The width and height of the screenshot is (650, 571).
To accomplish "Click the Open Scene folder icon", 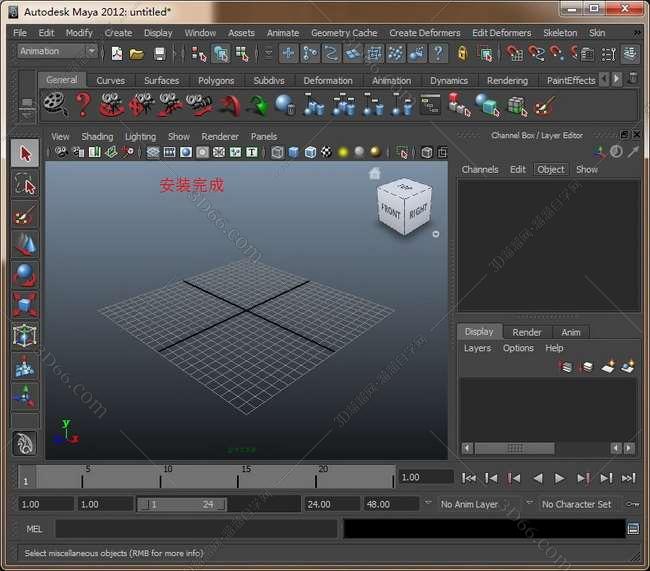I will click(x=136, y=53).
